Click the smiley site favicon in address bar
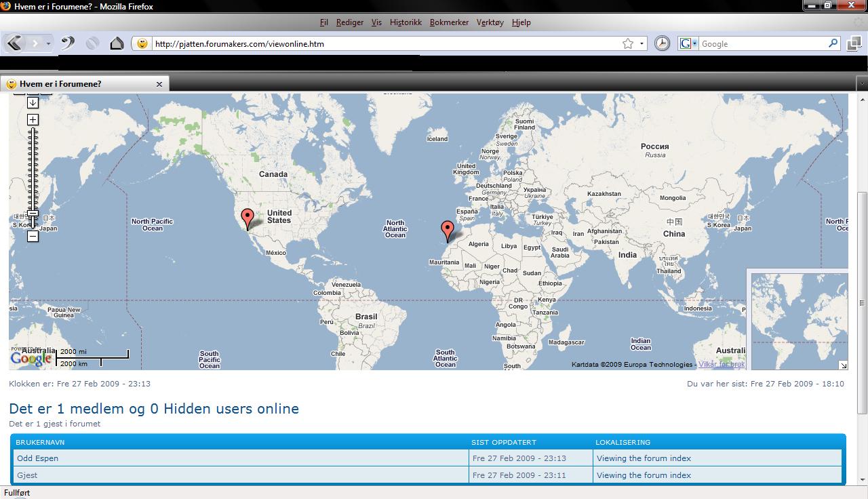 [x=142, y=43]
